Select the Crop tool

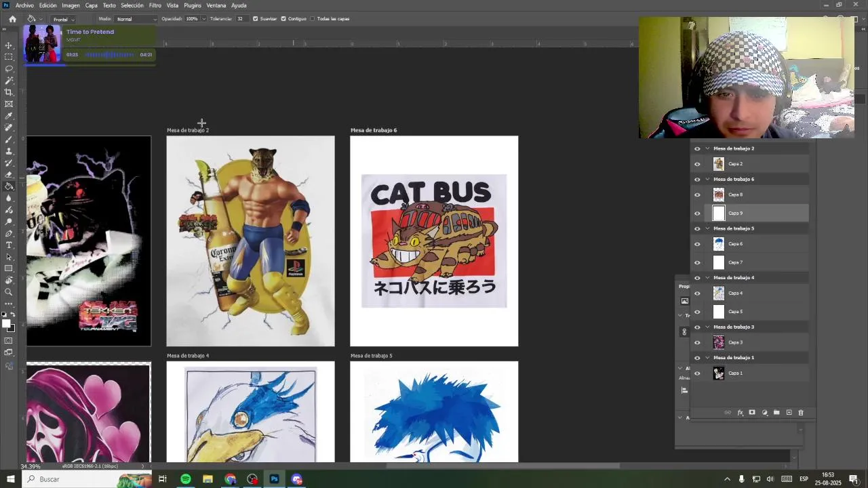click(9, 92)
